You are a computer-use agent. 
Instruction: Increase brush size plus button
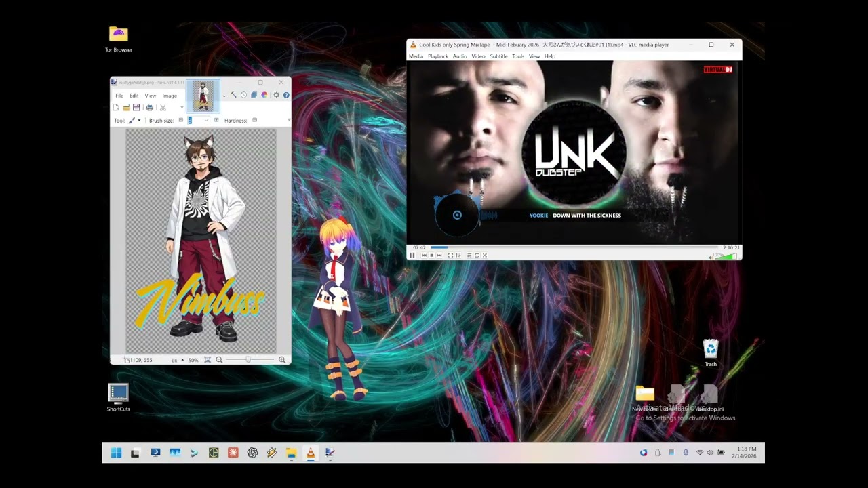[216, 120]
